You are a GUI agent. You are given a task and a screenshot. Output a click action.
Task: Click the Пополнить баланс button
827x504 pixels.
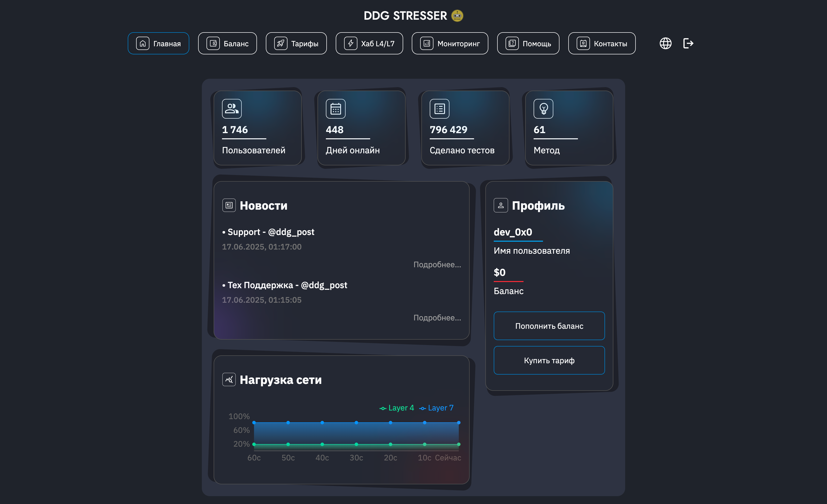point(549,326)
